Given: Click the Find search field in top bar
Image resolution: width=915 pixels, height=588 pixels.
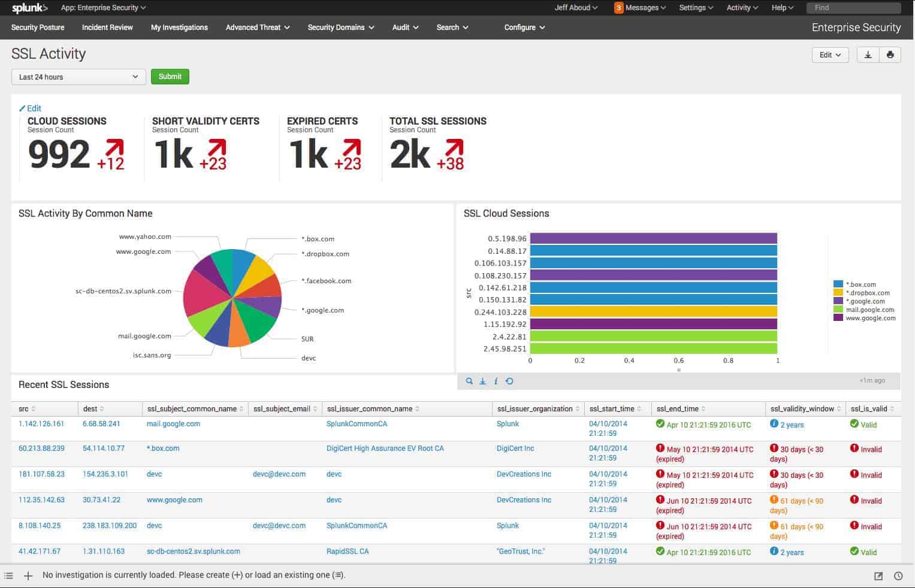Looking at the screenshot, I should [x=853, y=8].
